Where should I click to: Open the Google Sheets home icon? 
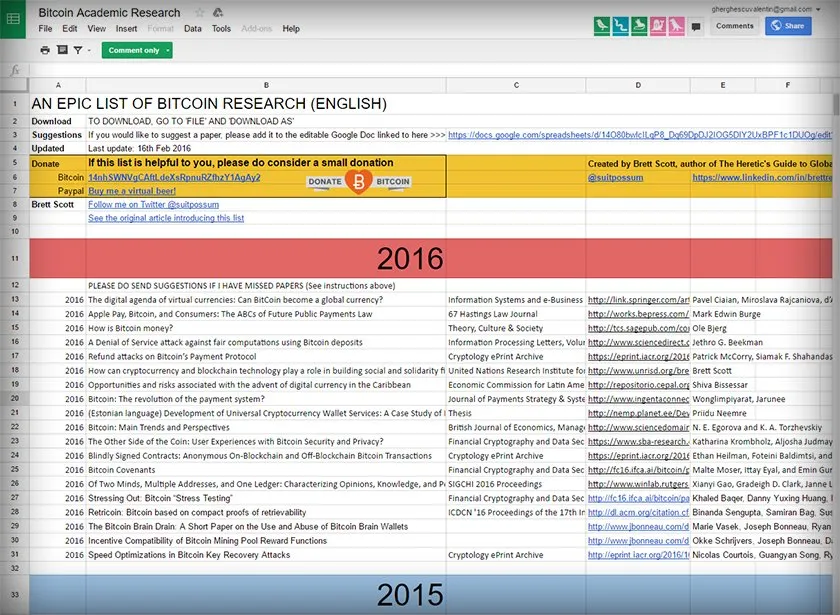coord(13,19)
